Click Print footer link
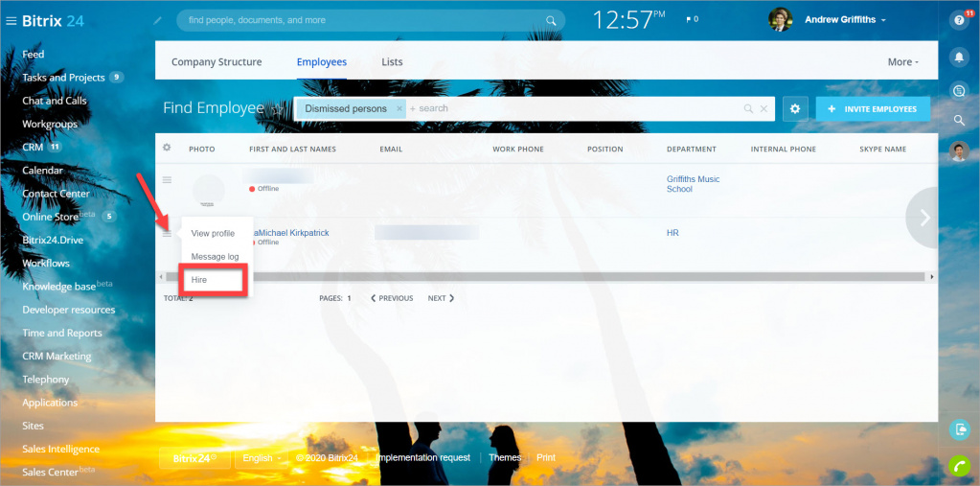The image size is (980, 486). [546, 458]
